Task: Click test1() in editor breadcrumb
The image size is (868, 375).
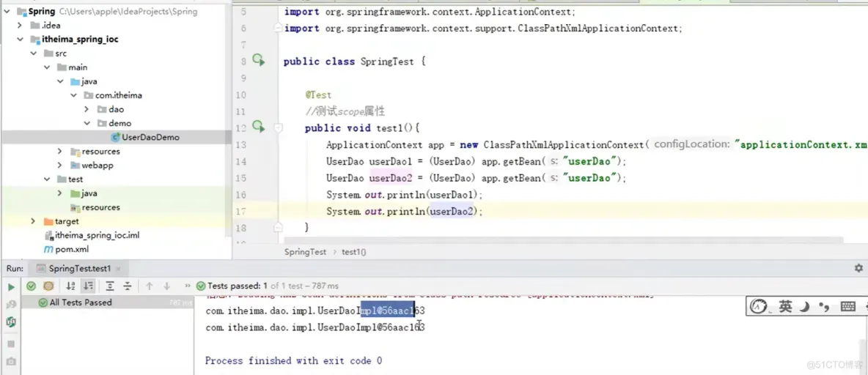Action: (354, 252)
